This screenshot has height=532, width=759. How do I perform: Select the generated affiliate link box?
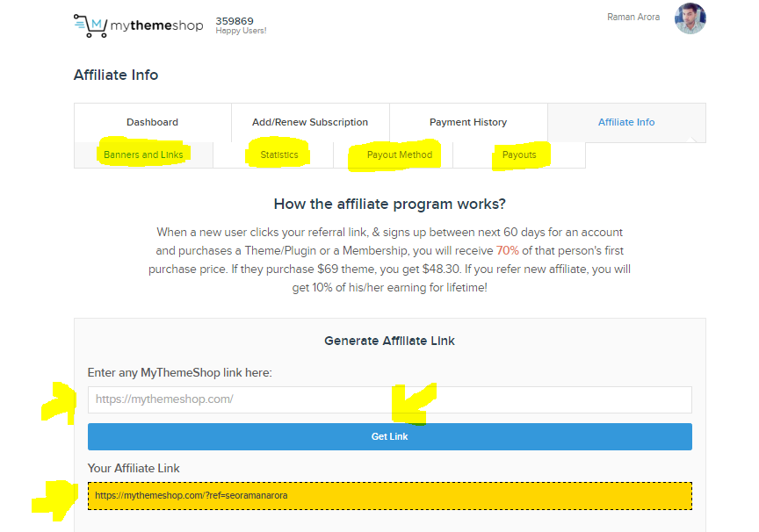tap(390, 496)
